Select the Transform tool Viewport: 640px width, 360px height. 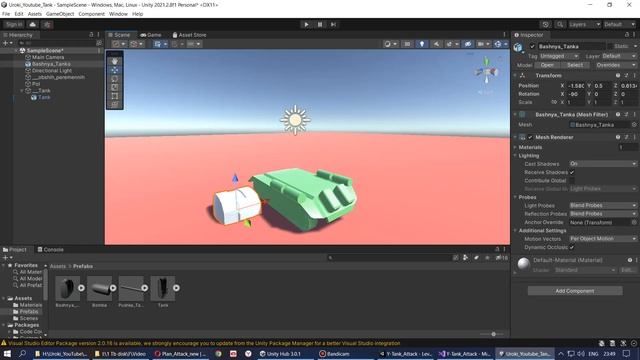tap(115, 104)
